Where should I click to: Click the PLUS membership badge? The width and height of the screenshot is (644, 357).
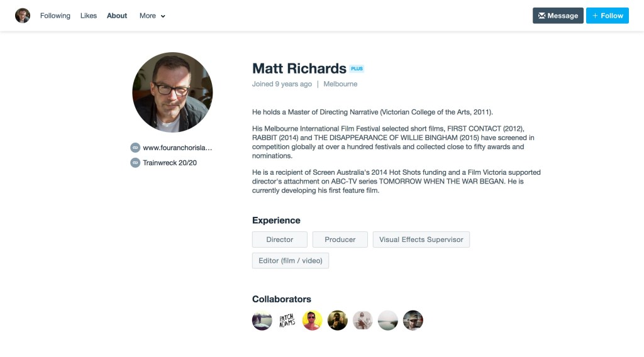point(357,69)
